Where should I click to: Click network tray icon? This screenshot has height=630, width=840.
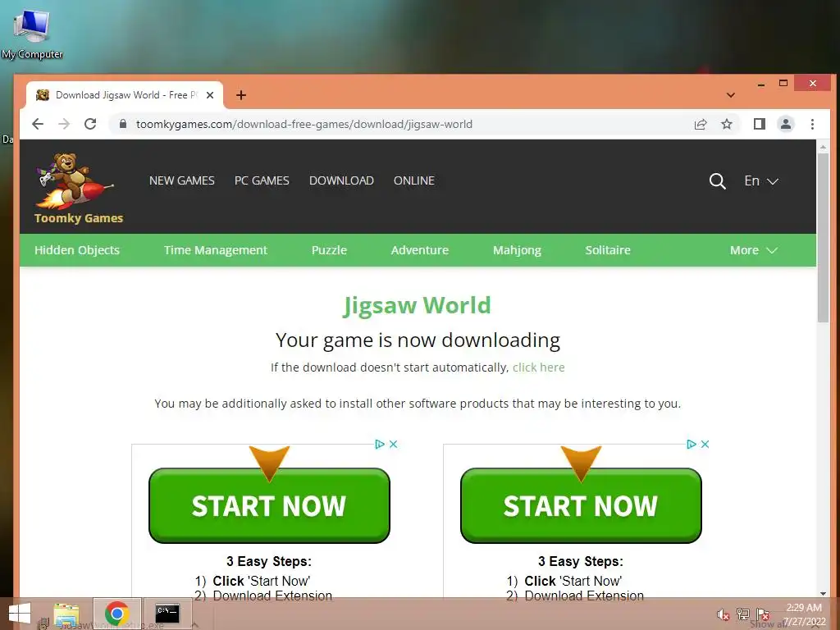click(x=743, y=614)
